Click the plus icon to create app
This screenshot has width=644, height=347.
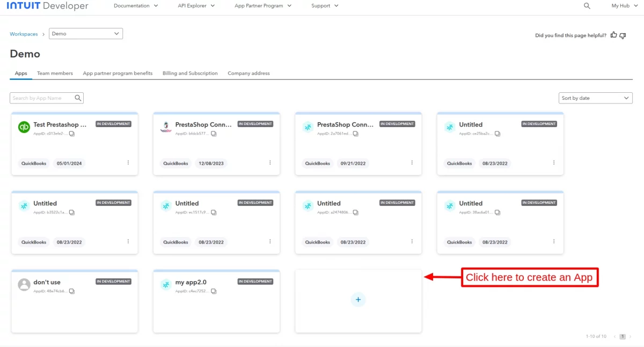358,300
